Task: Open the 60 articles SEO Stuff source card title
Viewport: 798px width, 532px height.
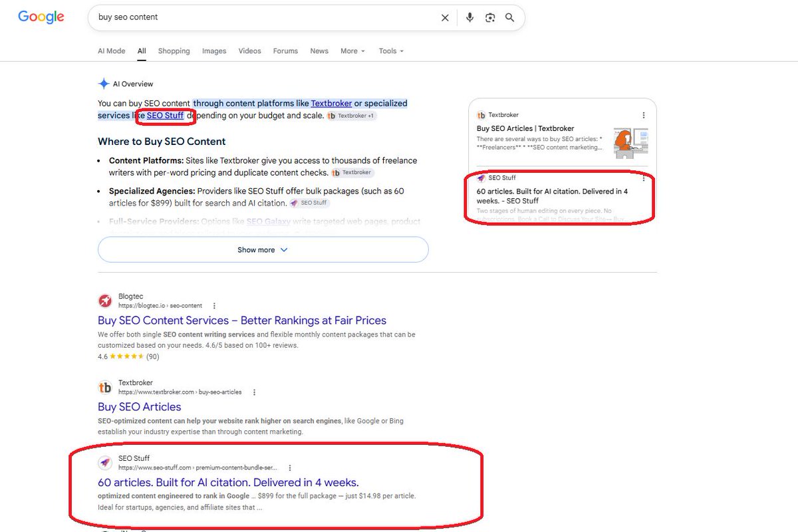Action: pos(552,196)
